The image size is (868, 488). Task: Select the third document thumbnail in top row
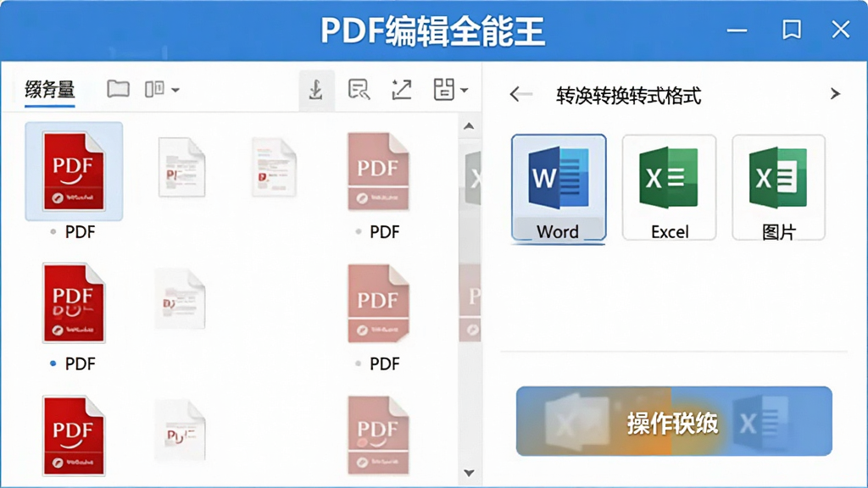point(274,168)
